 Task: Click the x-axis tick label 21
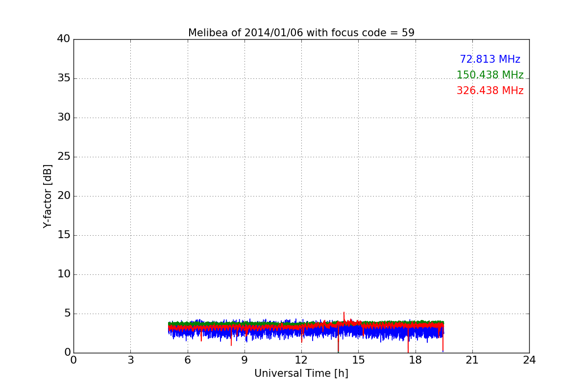[x=472, y=360]
